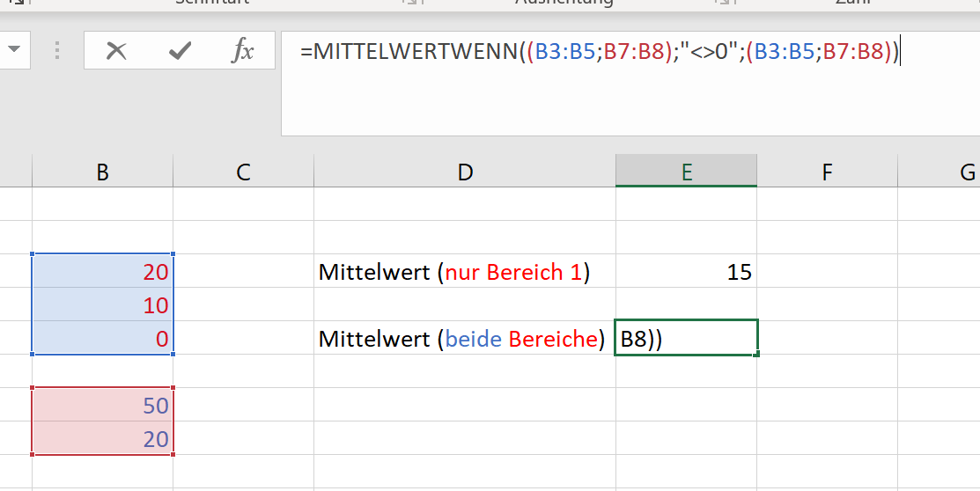
Task: Select column E header
Action: click(x=686, y=172)
